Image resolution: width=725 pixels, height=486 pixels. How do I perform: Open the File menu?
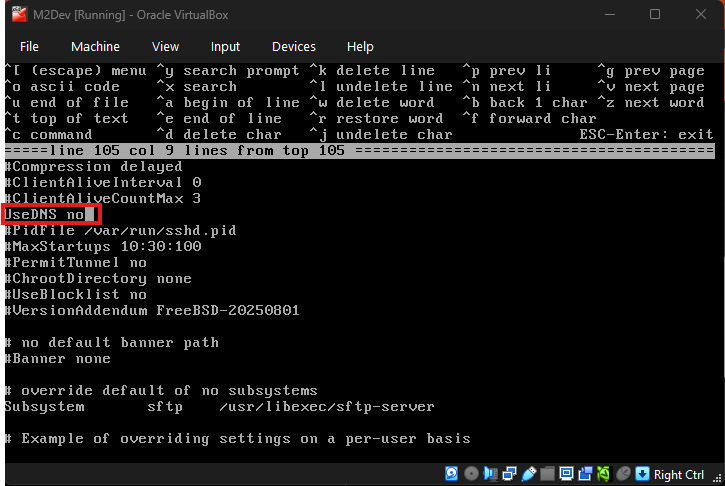pyautogui.click(x=30, y=47)
